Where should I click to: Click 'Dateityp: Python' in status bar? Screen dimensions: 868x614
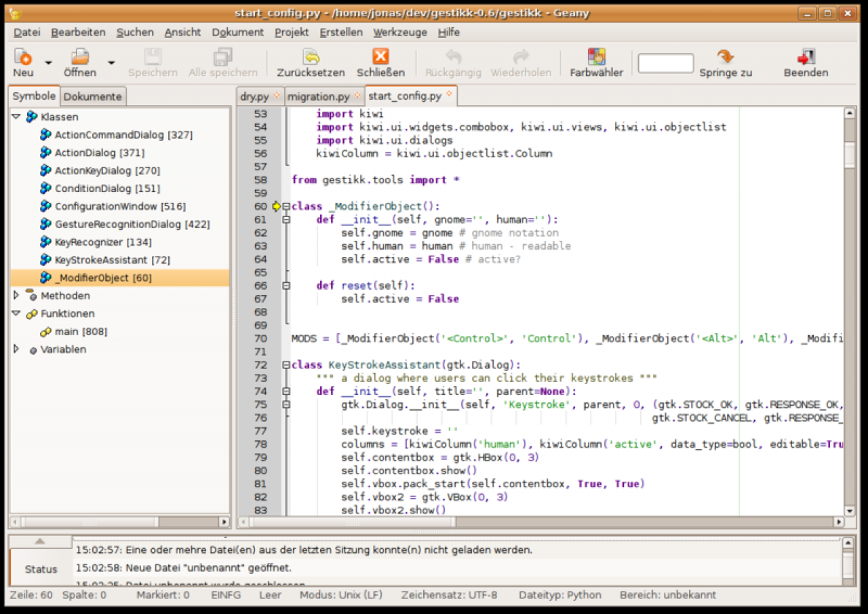pos(560,595)
